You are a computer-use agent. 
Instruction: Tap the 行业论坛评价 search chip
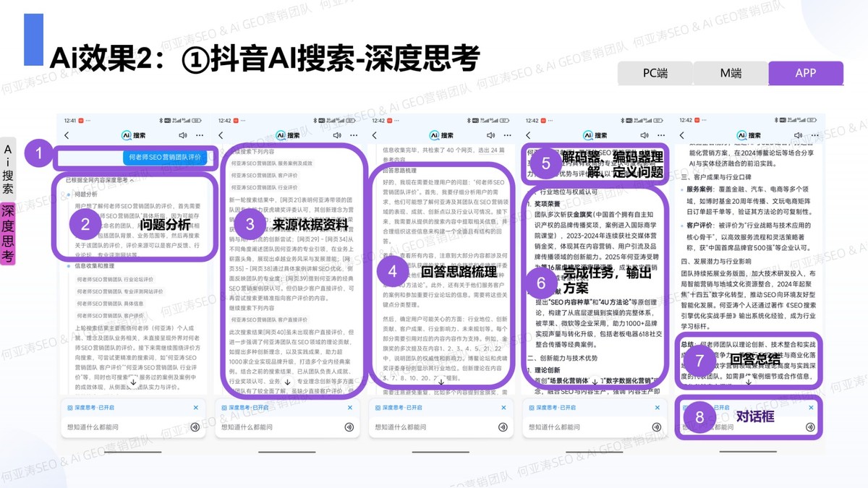tap(116, 278)
